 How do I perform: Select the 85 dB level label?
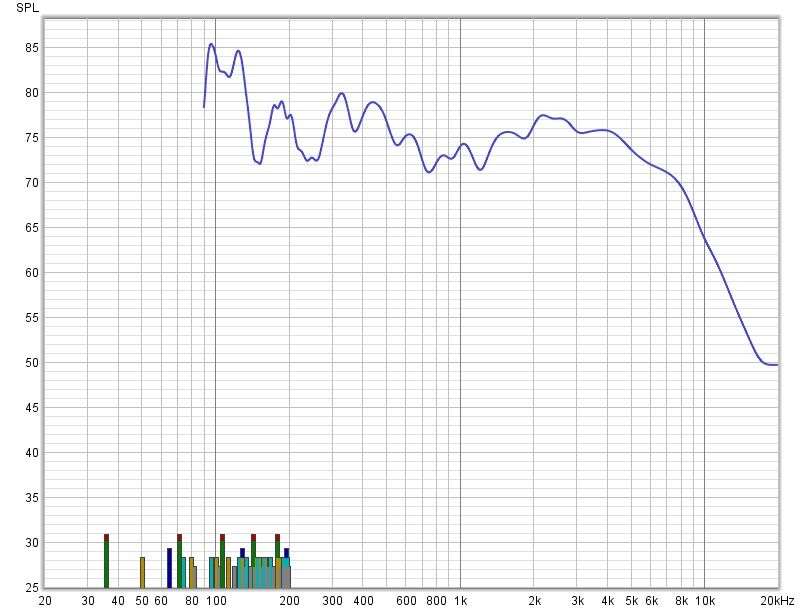point(32,48)
